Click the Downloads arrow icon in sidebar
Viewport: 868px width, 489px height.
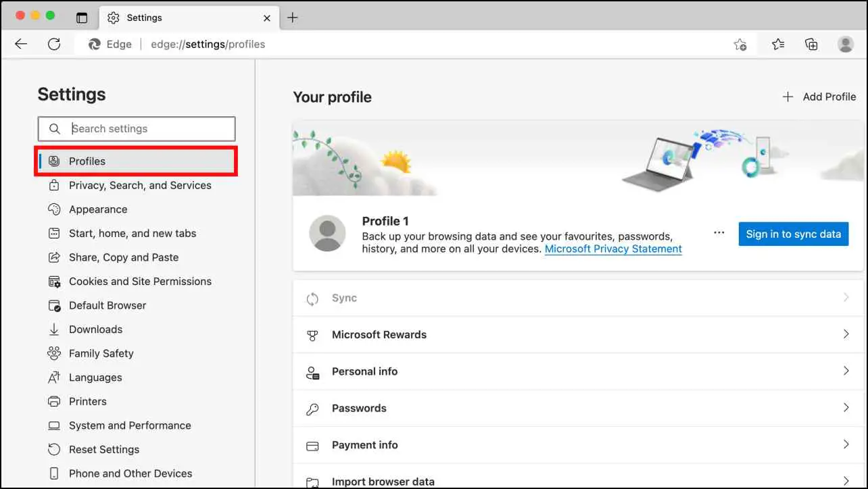click(54, 329)
